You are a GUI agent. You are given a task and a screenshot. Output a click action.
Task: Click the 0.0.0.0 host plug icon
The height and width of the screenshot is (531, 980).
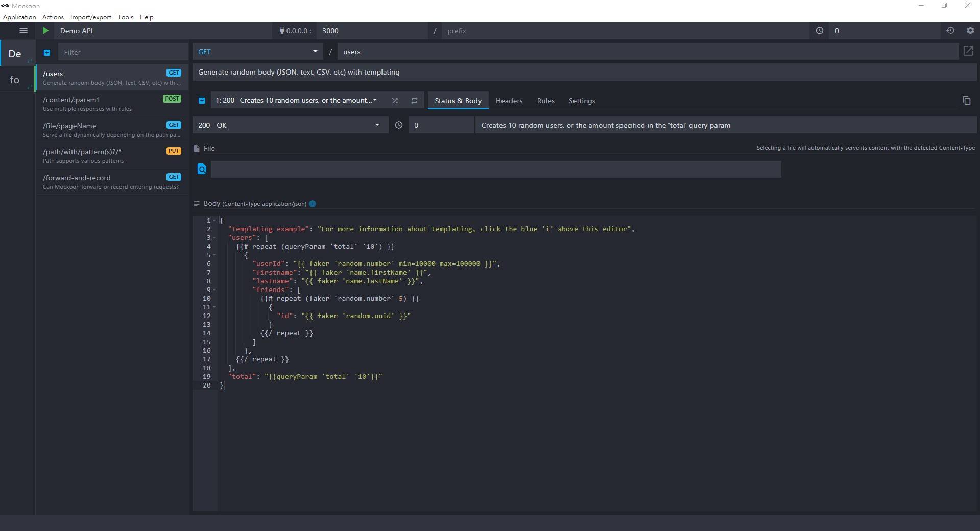[x=282, y=31]
